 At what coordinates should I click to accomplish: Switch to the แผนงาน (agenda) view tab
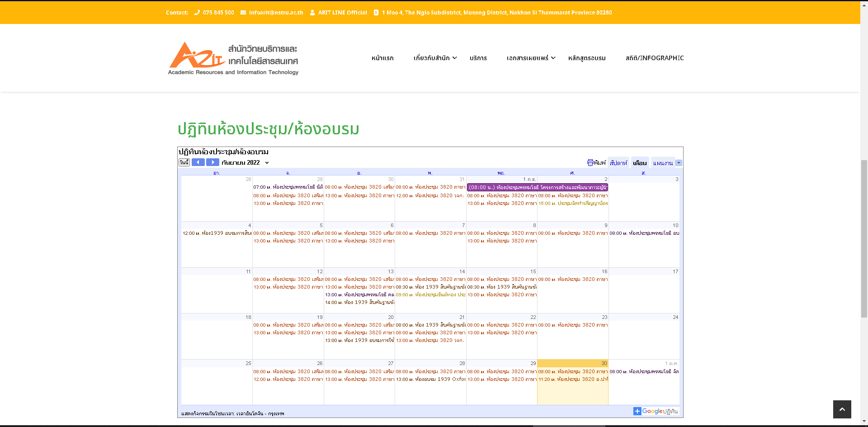click(x=663, y=163)
